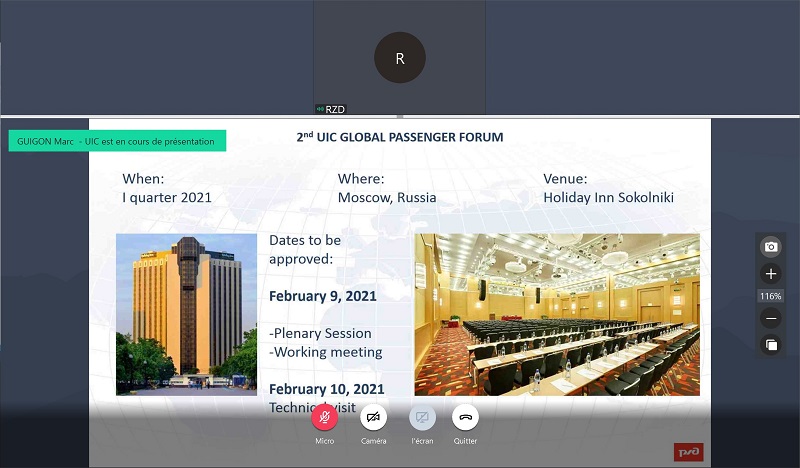Click the l'écran share button
Screen dimensions: 800x468
422,417
